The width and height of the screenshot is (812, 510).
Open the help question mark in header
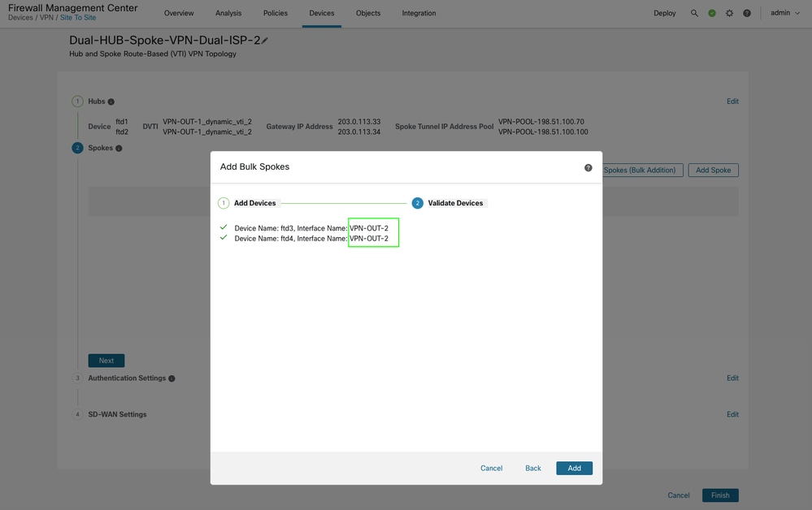coord(747,13)
